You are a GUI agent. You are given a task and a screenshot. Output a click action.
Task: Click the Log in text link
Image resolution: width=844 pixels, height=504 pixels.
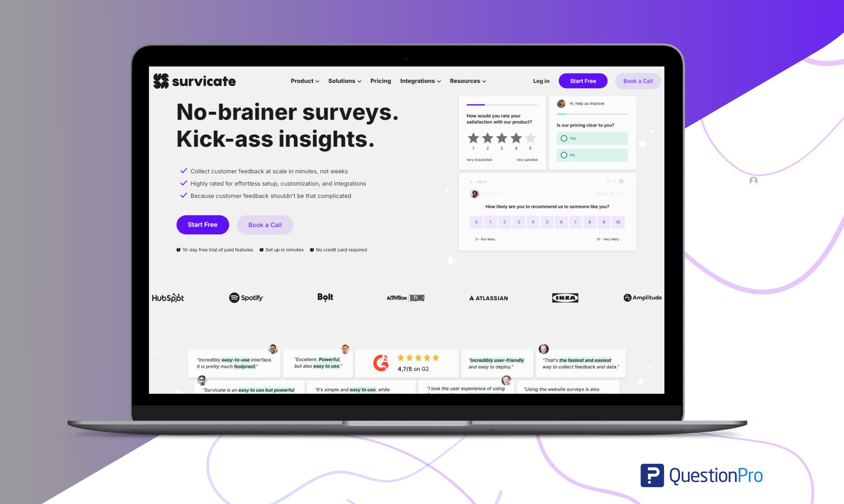tap(541, 80)
